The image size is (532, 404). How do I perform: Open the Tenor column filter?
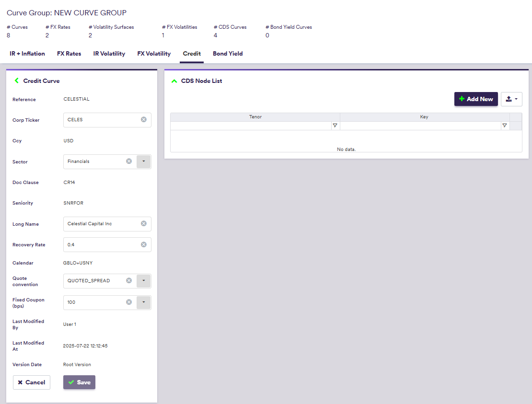335,126
